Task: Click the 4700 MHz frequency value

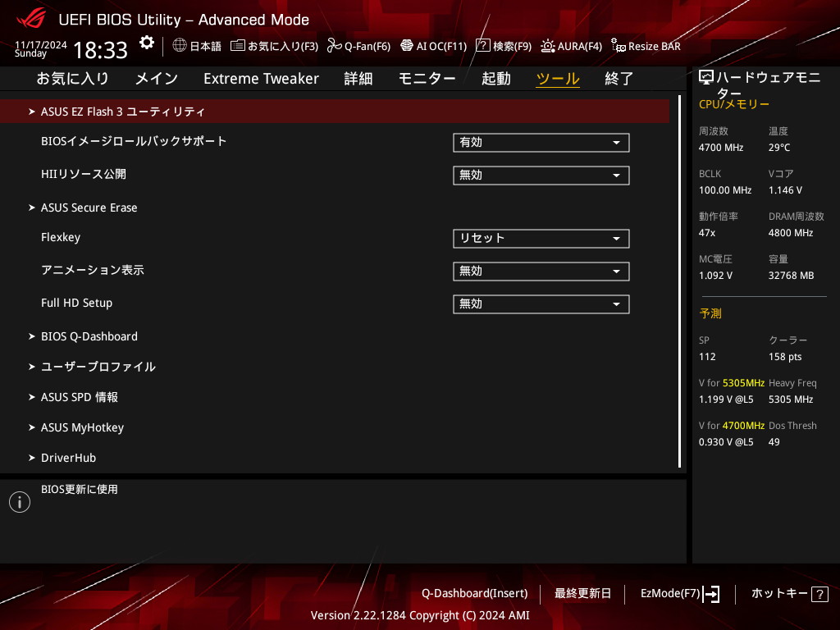Action: click(x=721, y=148)
